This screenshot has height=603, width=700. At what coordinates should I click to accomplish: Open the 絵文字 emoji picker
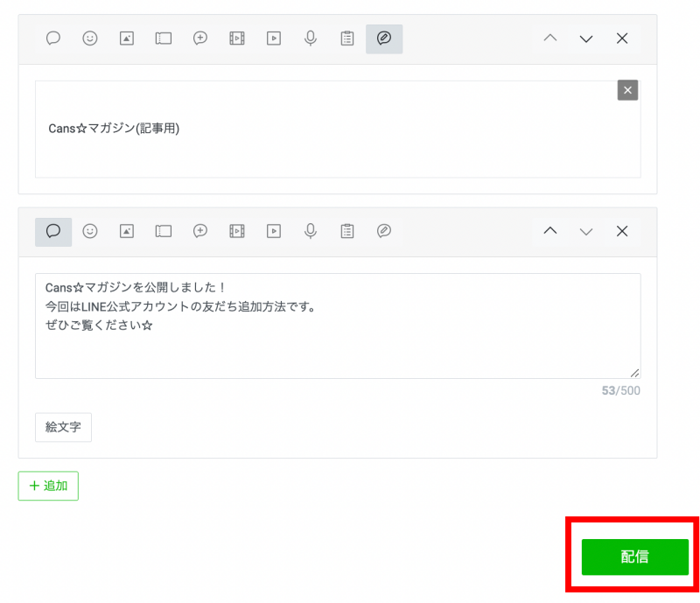[x=63, y=428]
